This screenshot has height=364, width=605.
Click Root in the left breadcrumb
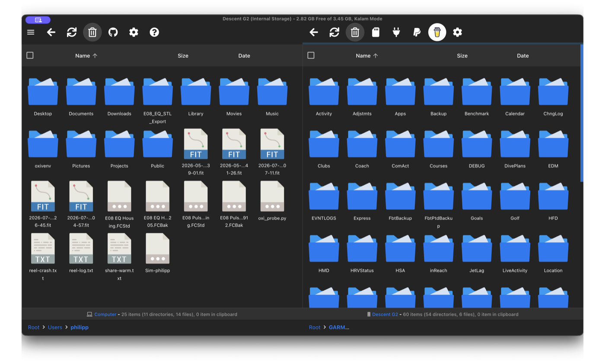tap(34, 327)
